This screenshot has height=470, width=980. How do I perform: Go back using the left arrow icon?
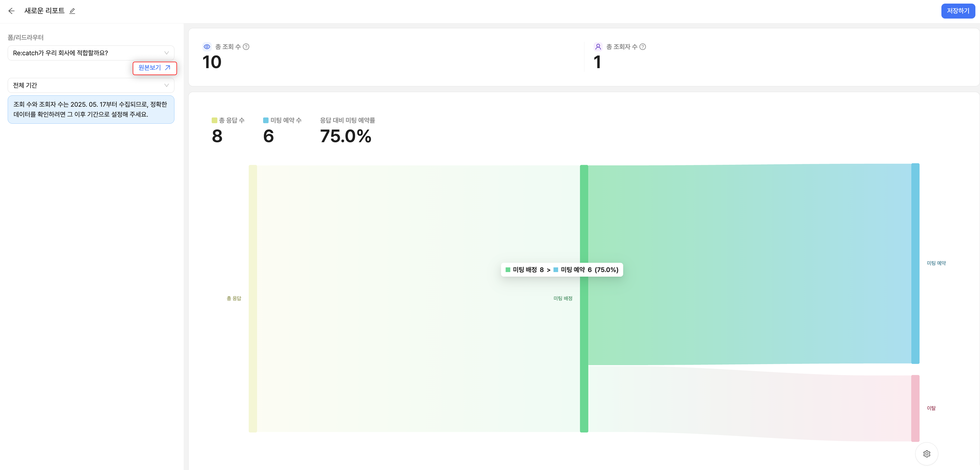click(x=11, y=11)
